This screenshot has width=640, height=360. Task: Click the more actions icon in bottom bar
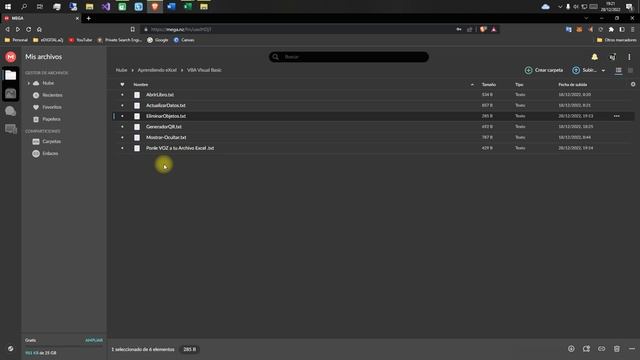click(632, 349)
